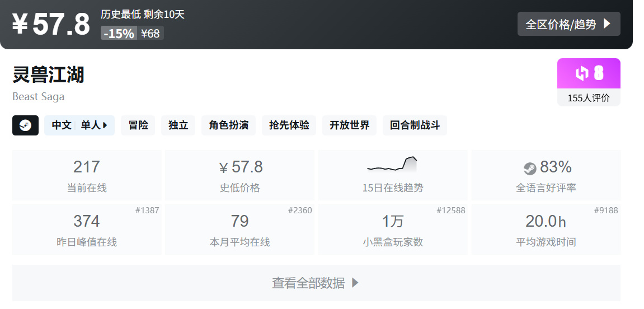644x309 pixels.
Task: Open 全区价格/趋势 price trend button
Action: [569, 24]
